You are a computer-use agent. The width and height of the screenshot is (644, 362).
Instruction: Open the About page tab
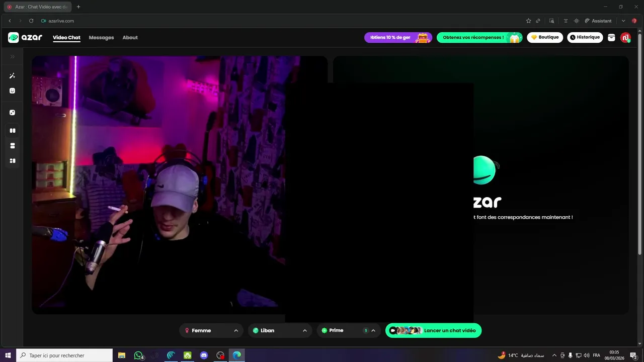click(x=130, y=38)
